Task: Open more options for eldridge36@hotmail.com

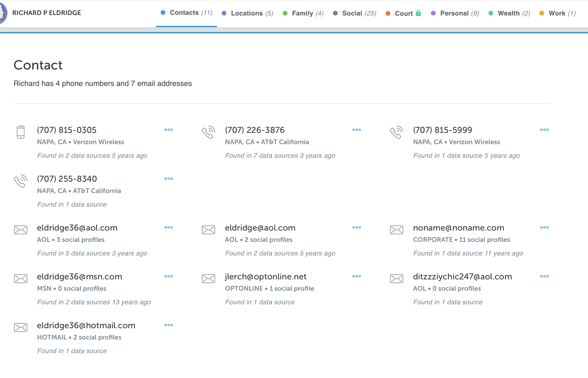Action: coord(169,325)
